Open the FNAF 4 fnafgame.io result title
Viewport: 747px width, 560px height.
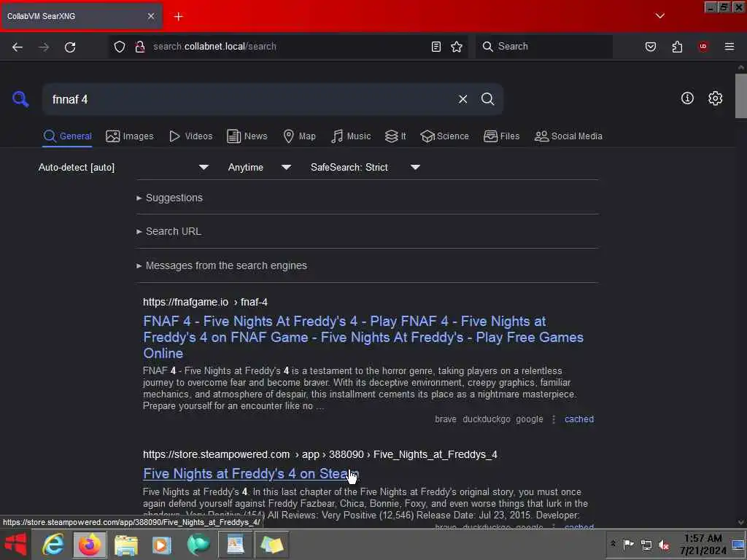pyautogui.click(x=363, y=337)
